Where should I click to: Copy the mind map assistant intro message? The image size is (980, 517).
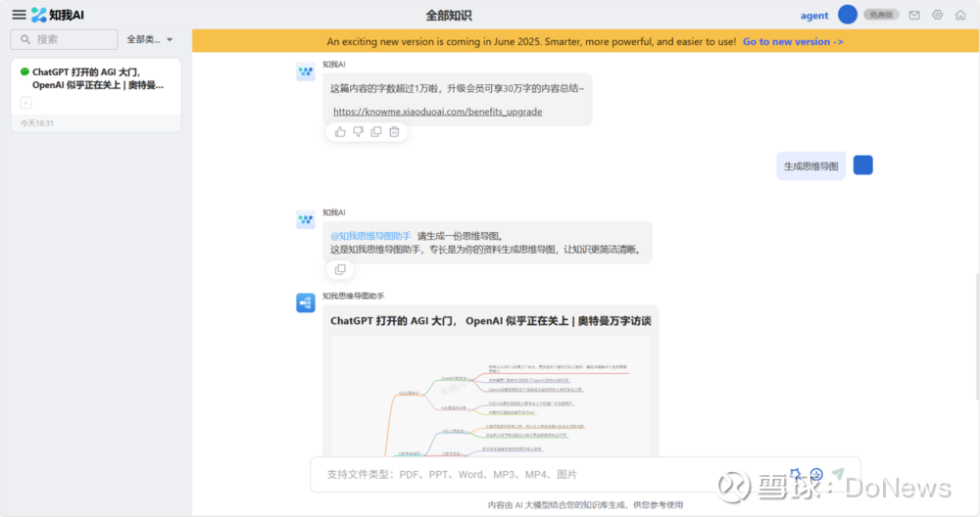click(x=340, y=269)
